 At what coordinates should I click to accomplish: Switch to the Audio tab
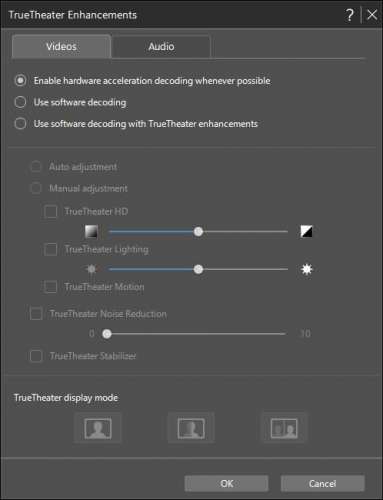coord(161,47)
